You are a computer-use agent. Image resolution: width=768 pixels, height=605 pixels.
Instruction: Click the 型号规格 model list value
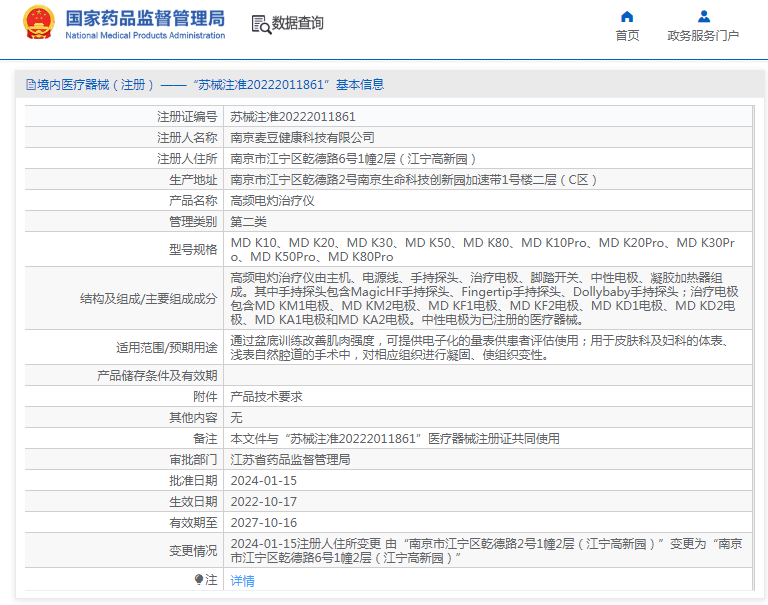(x=482, y=250)
